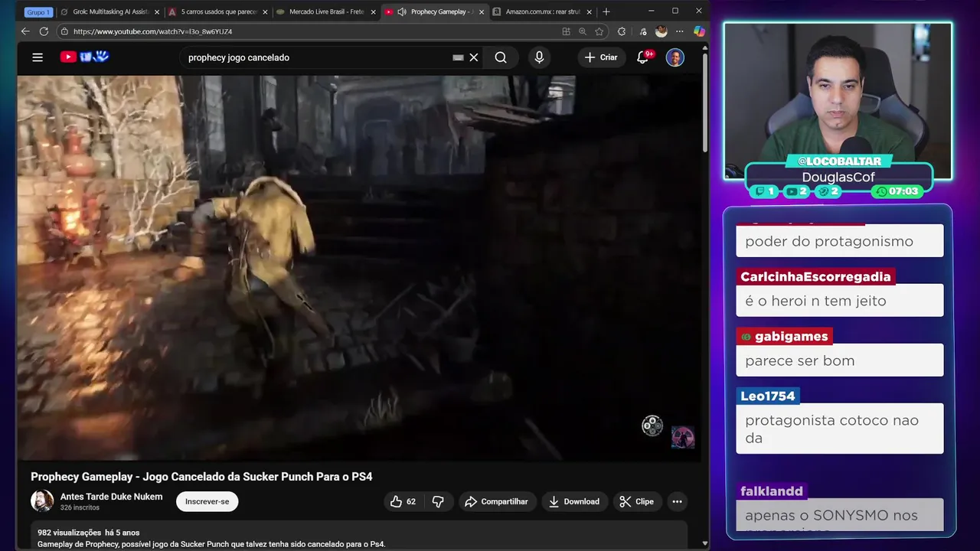
Task: View site information lock icon
Action: pyautogui.click(x=64, y=31)
